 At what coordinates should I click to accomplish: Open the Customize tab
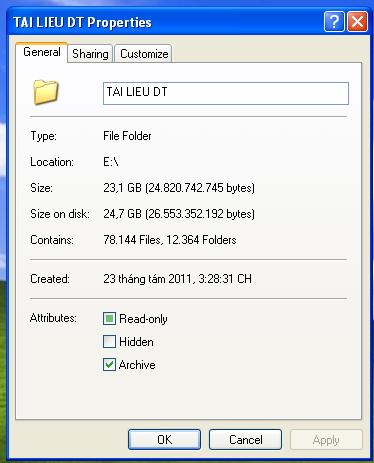coord(144,54)
